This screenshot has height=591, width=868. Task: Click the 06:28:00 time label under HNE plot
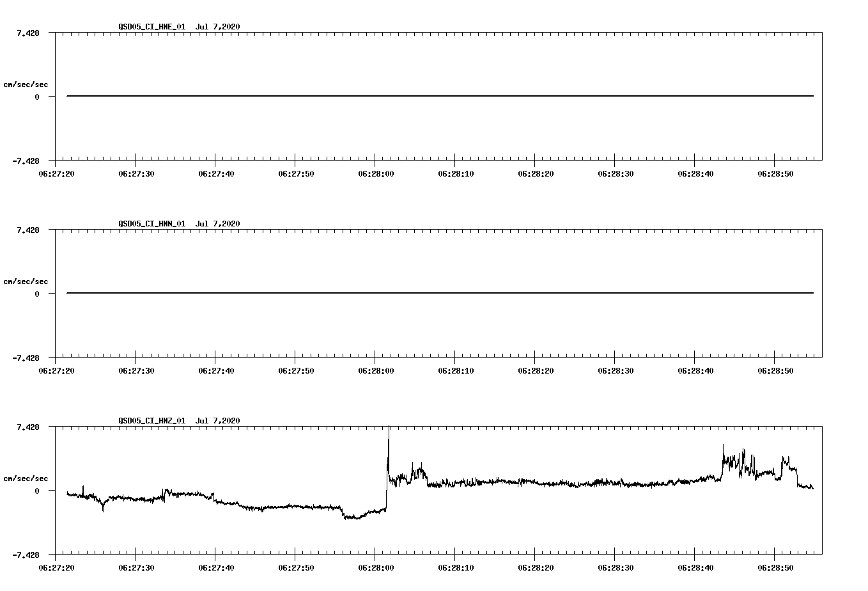[375, 174]
